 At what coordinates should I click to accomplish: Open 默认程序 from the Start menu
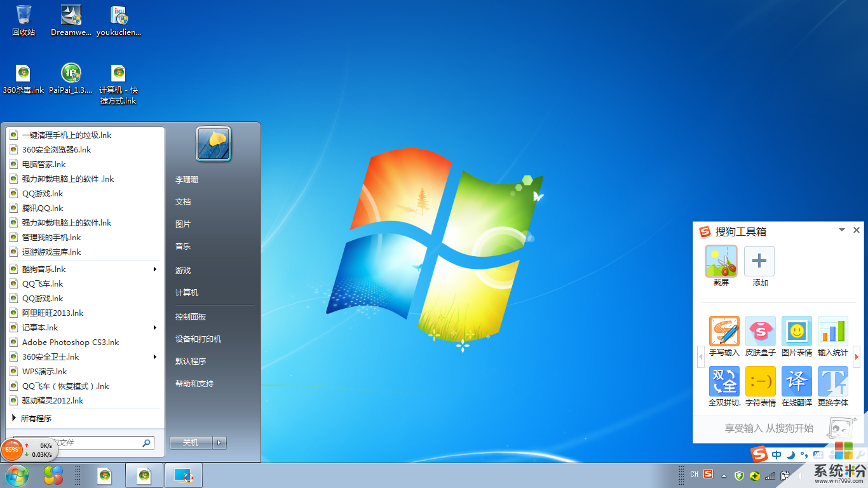pos(191,362)
